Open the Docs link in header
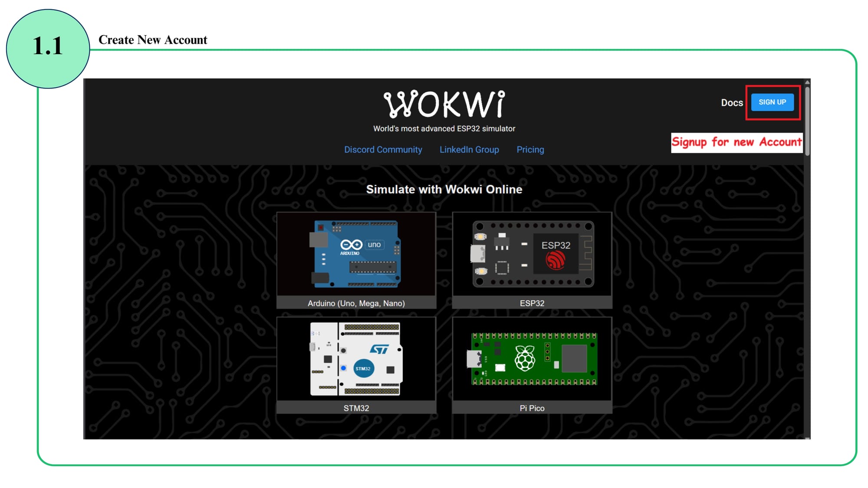868x488 pixels. coord(732,103)
